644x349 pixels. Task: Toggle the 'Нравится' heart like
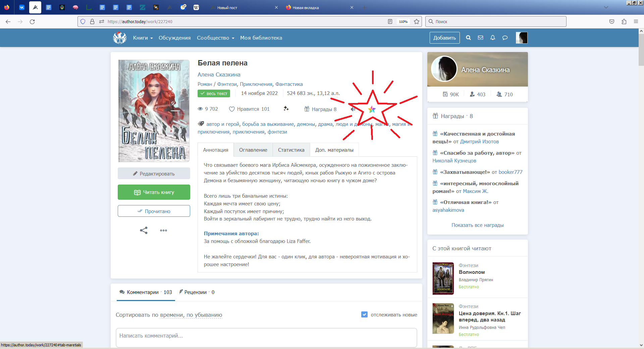[232, 109]
